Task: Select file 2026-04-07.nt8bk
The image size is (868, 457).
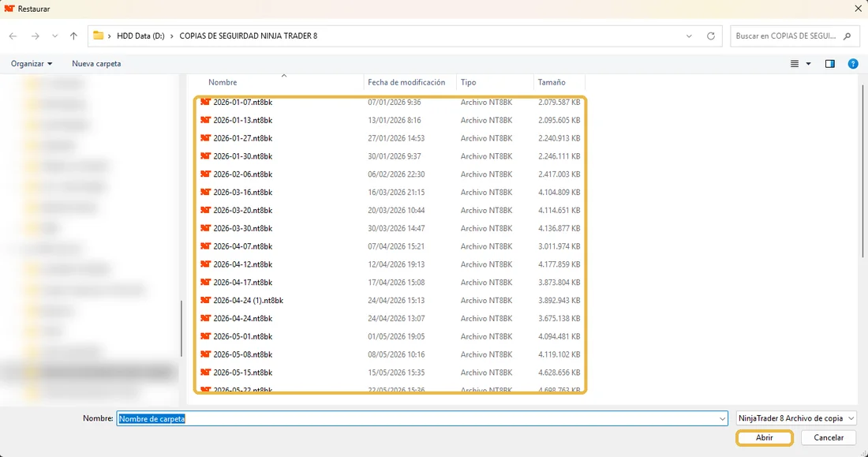Action: (242, 246)
